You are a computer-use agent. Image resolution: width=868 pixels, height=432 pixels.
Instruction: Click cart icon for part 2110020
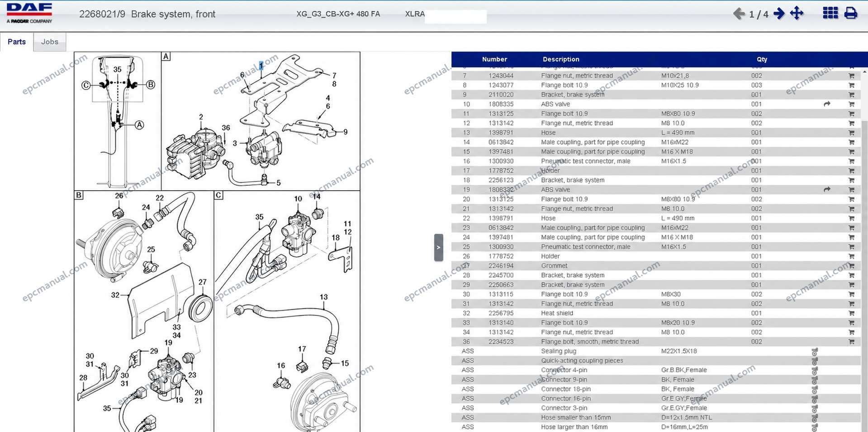coord(851,95)
